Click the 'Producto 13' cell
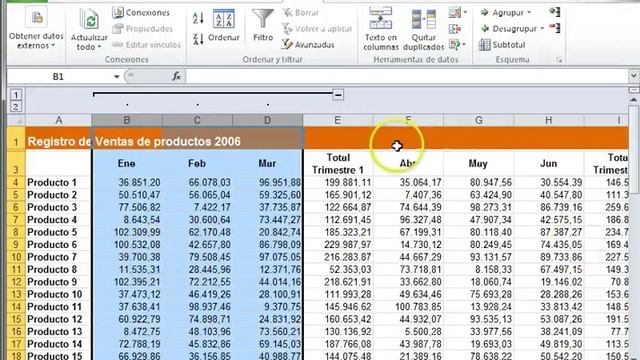 tap(58, 331)
